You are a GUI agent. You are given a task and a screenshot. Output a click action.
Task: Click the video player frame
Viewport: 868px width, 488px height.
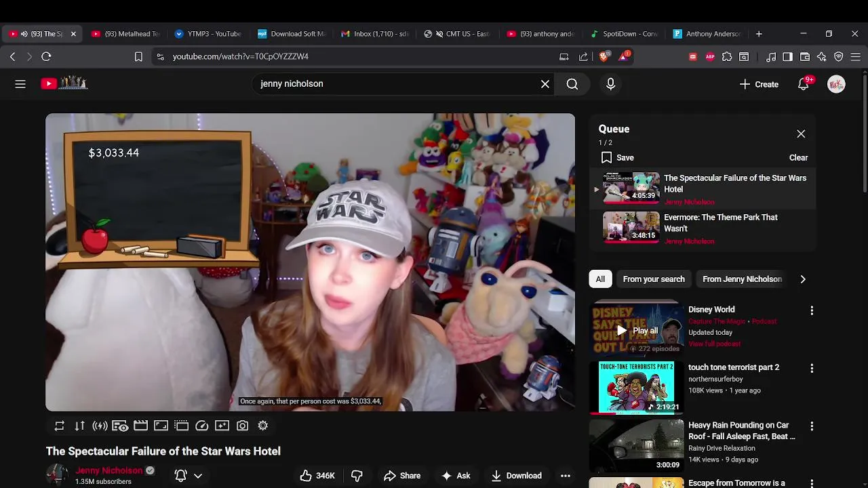click(310, 262)
